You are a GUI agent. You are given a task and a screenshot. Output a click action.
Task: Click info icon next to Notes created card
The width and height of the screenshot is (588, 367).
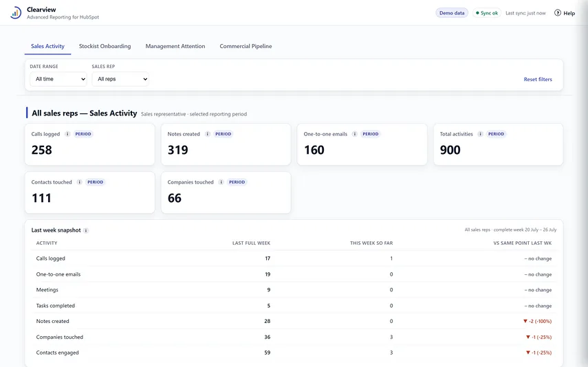point(208,134)
